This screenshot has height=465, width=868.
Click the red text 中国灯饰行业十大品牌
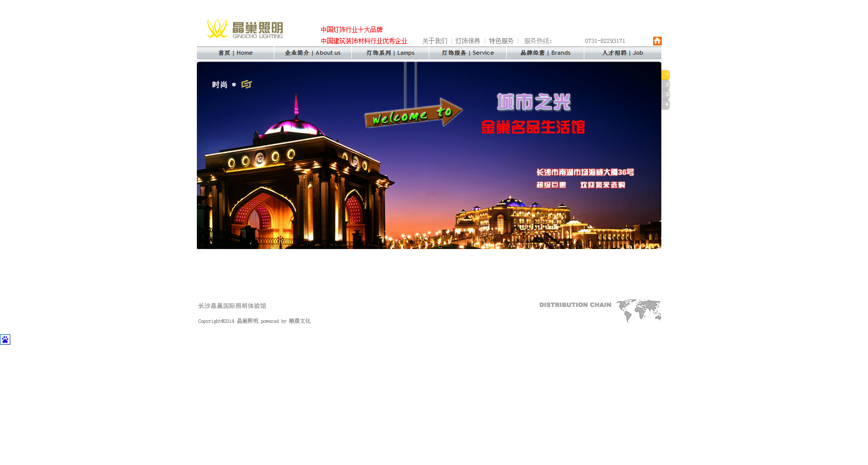[352, 29]
